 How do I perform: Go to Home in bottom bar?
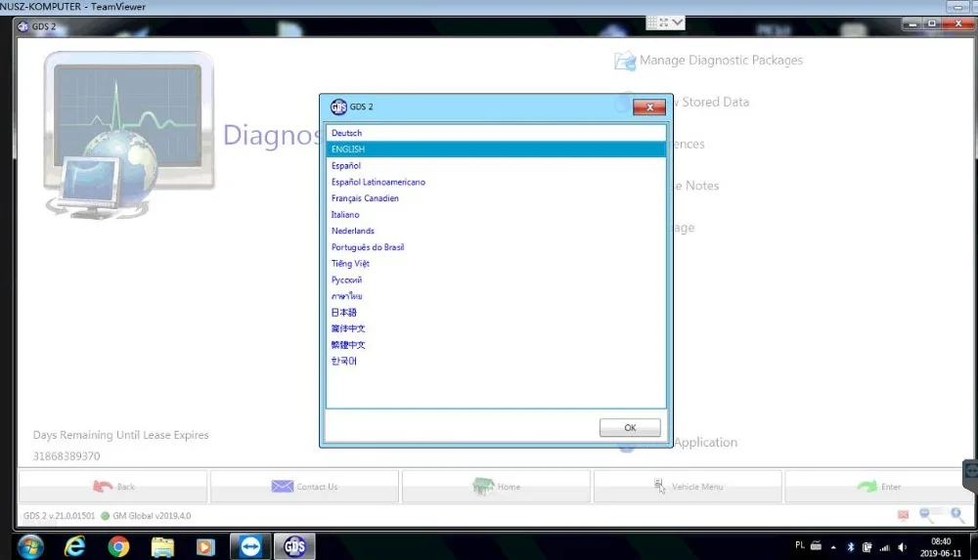496,487
